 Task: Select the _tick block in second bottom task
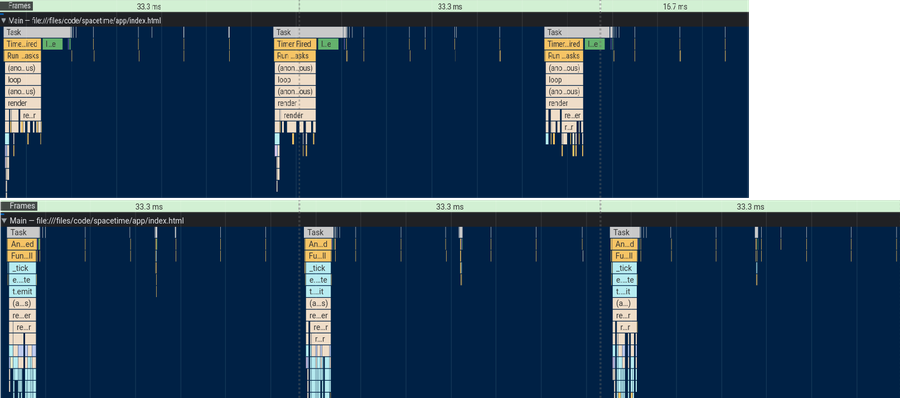pyautogui.click(x=319, y=268)
